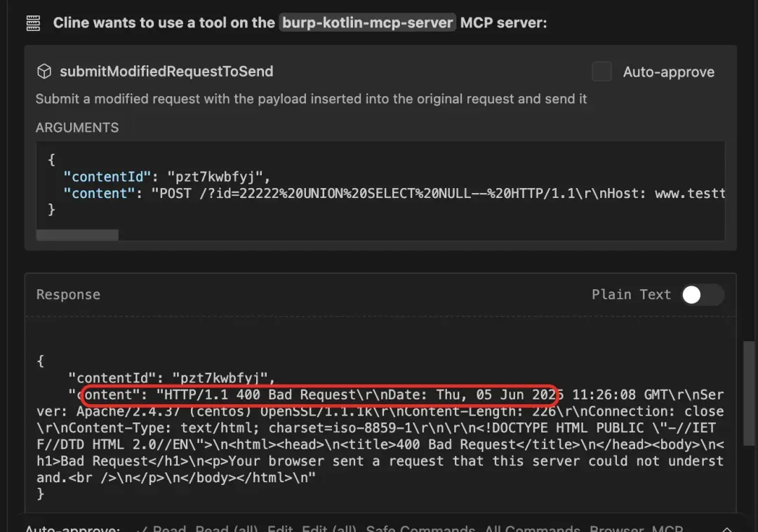The width and height of the screenshot is (758, 532).
Task: Click the vertical scrollbar at right edge
Action: (x=749, y=394)
